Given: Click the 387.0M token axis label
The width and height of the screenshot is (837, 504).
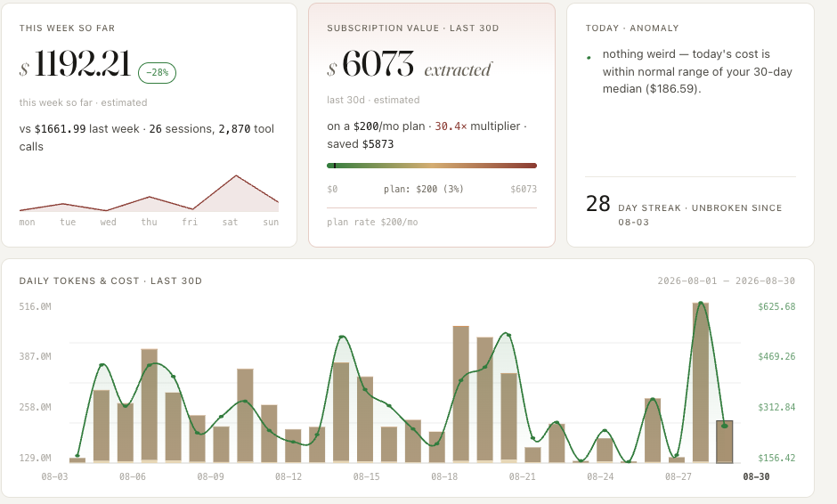Looking at the screenshot, I should [36, 356].
